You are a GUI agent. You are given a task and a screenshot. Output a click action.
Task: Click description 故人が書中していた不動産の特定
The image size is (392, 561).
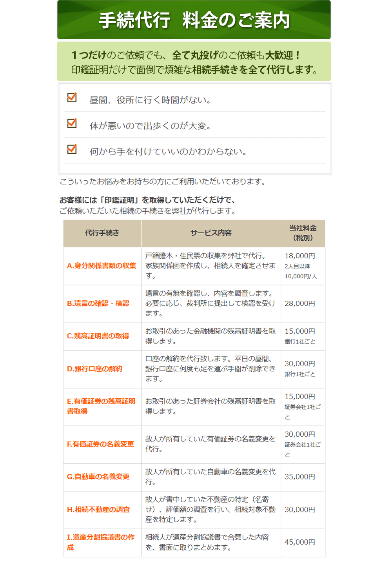click(211, 510)
